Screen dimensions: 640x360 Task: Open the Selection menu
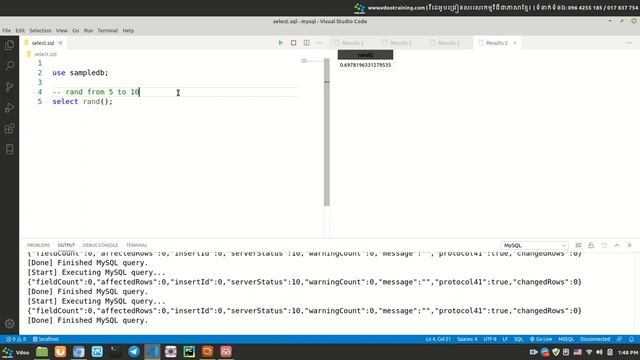[x=40, y=31]
